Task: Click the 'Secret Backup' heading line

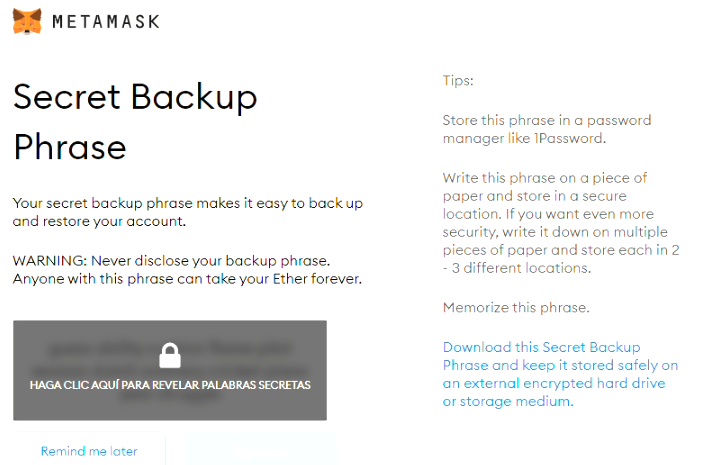Action: click(135, 97)
